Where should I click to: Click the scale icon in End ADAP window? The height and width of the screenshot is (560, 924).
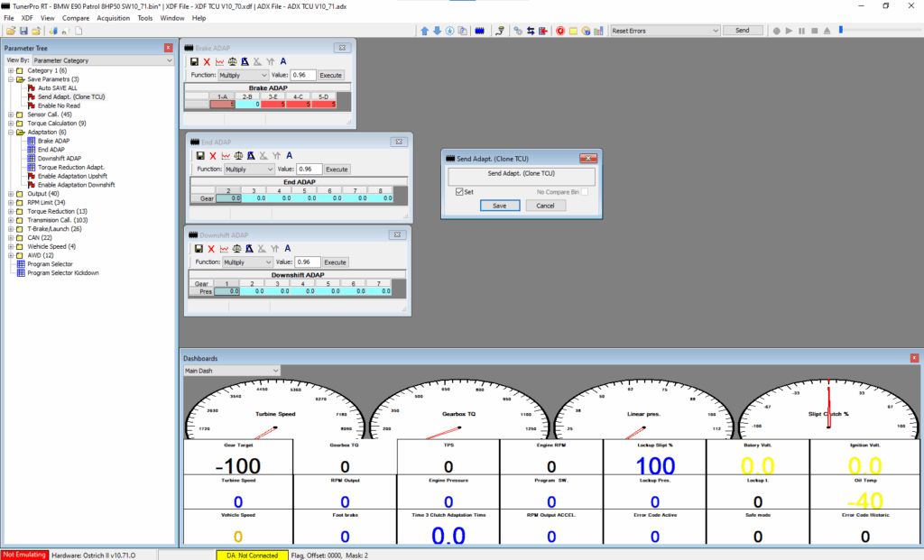(238, 155)
